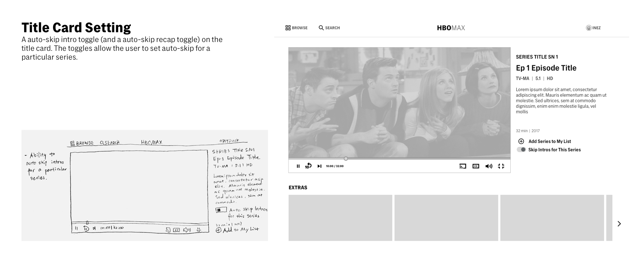The image size is (644, 254).
Task: Click the sketch's volume icon
Action: point(187,230)
